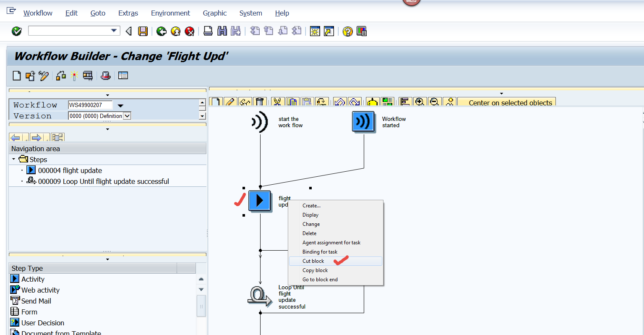Click the green checkmark Enter icon
The image size is (644, 335).
pyautogui.click(x=17, y=31)
